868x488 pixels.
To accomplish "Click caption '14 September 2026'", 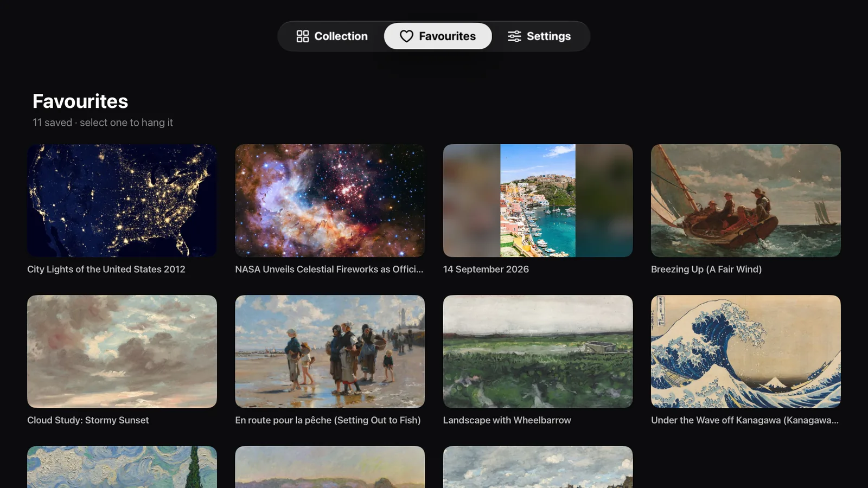I will click(486, 269).
